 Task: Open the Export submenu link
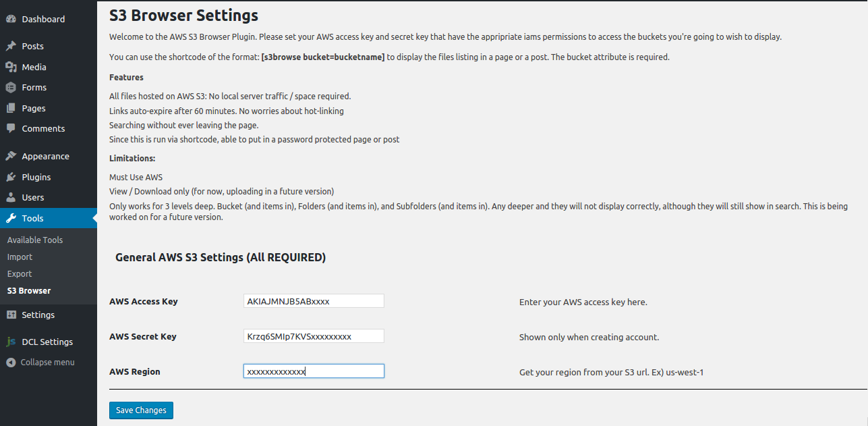20,273
